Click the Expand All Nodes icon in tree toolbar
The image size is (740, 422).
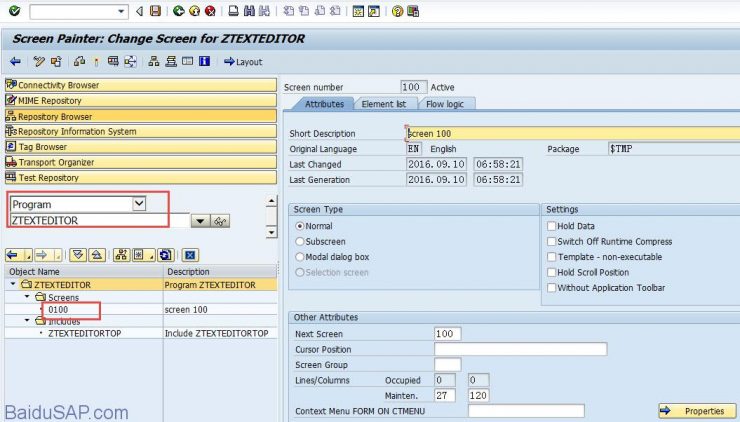(78, 255)
